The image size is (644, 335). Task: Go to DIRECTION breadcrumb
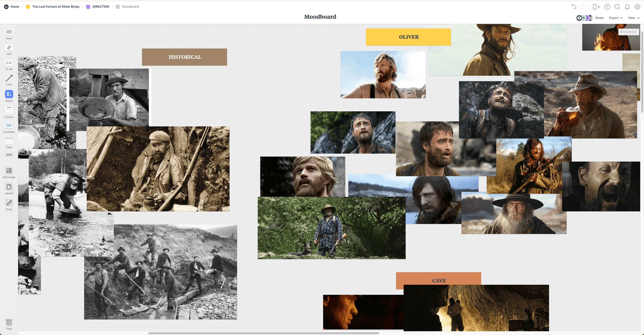pos(101,7)
